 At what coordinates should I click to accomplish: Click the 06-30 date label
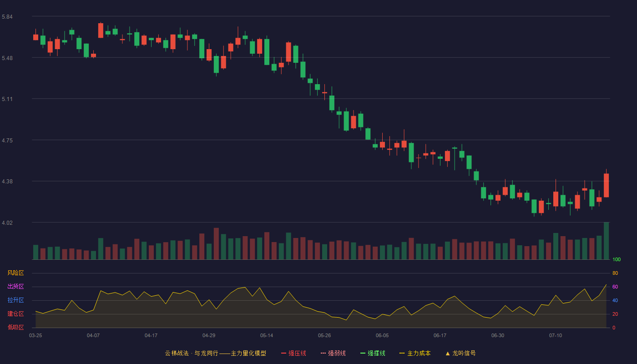tap(498, 335)
